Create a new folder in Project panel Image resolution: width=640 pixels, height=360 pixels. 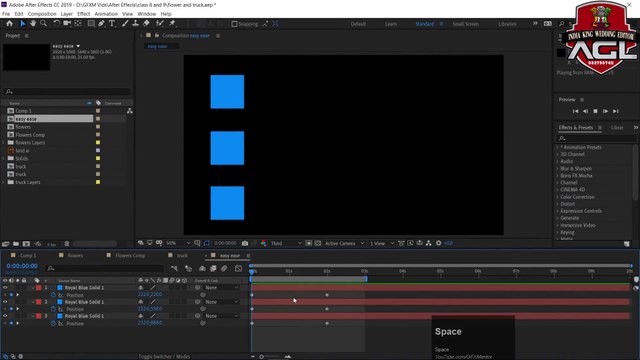pyautogui.click(x=16, y=244)
